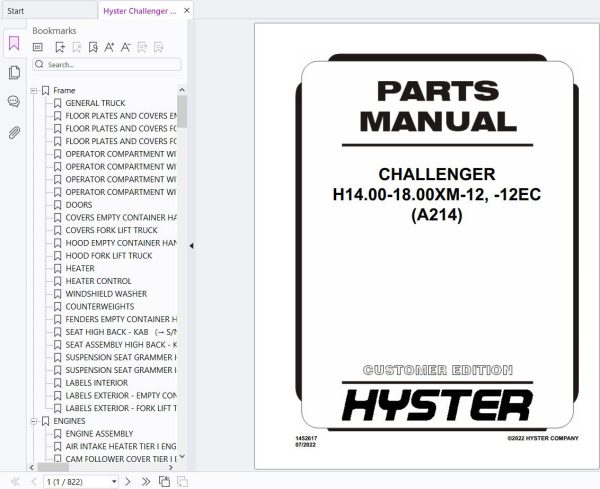Click the delete bookmark icon
This screenshot has width=600, height=489.
tap(77, 47)
